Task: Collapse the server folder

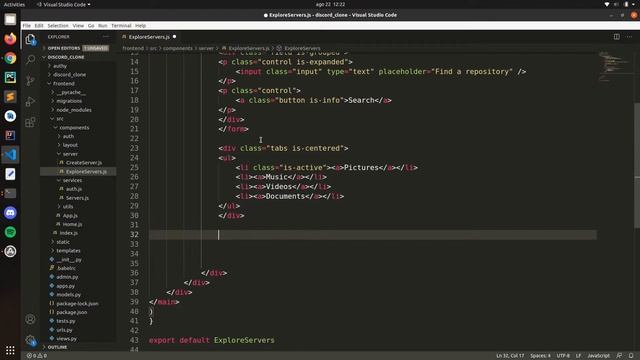Action: pos(70,154)
